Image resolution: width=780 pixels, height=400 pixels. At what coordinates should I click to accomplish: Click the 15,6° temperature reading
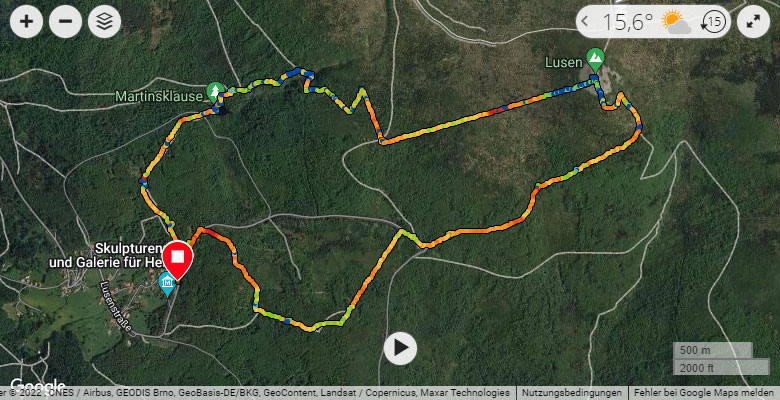click(x=627, y=22)
